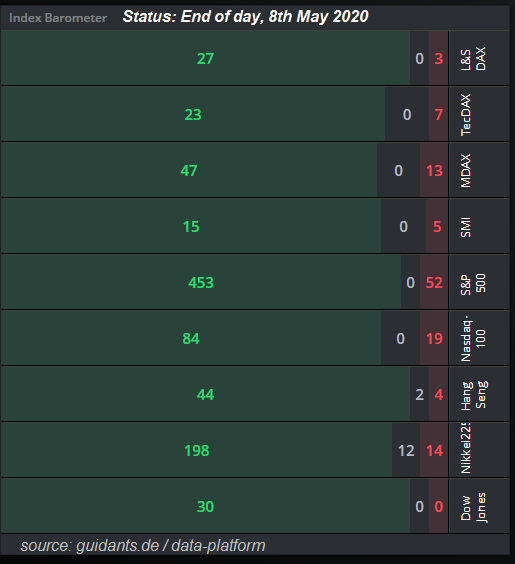This screenshot has height=564, width=515.
Task: Click green value 198 in Nikkei225 bar
Action: pos(196,451)
